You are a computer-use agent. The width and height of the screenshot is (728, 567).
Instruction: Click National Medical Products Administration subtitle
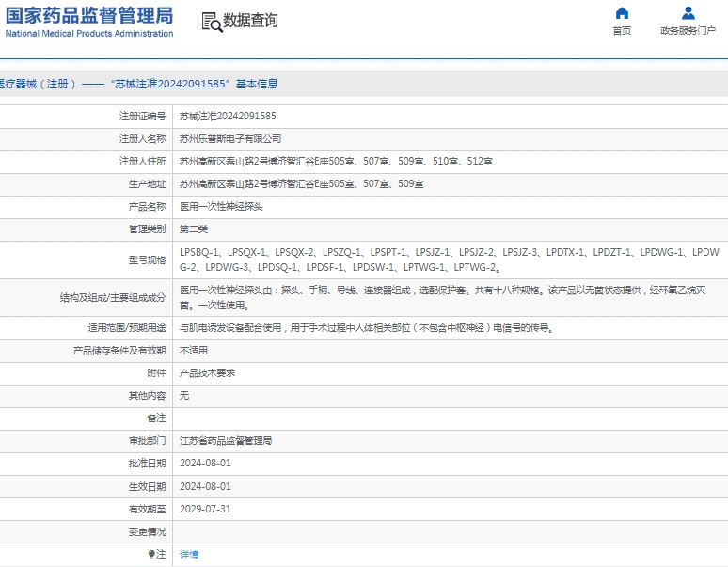pyautogui.click(x=89, y=34)
